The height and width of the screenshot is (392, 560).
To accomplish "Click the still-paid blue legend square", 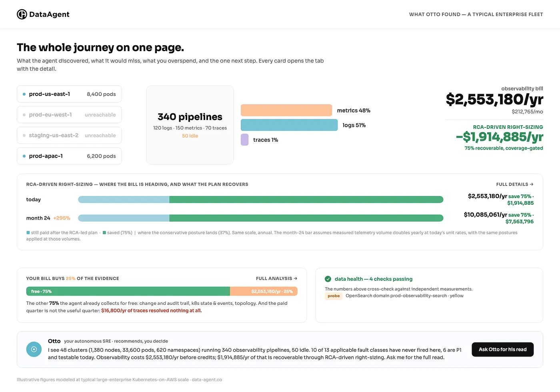I will pos(28,232).
